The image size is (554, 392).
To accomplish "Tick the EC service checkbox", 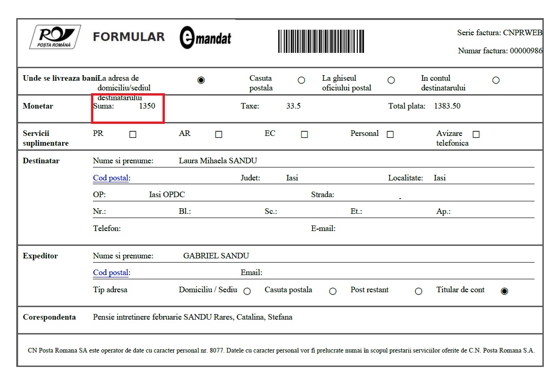I will tap(304, 135).
